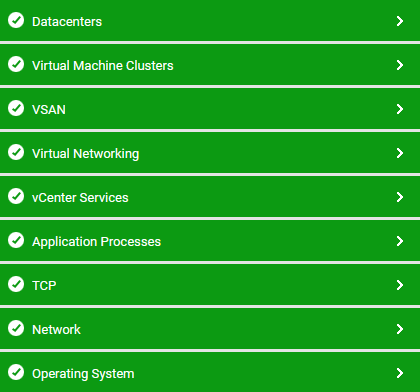Click the VSAN status checkmark icon

click(x=16, y=108)
